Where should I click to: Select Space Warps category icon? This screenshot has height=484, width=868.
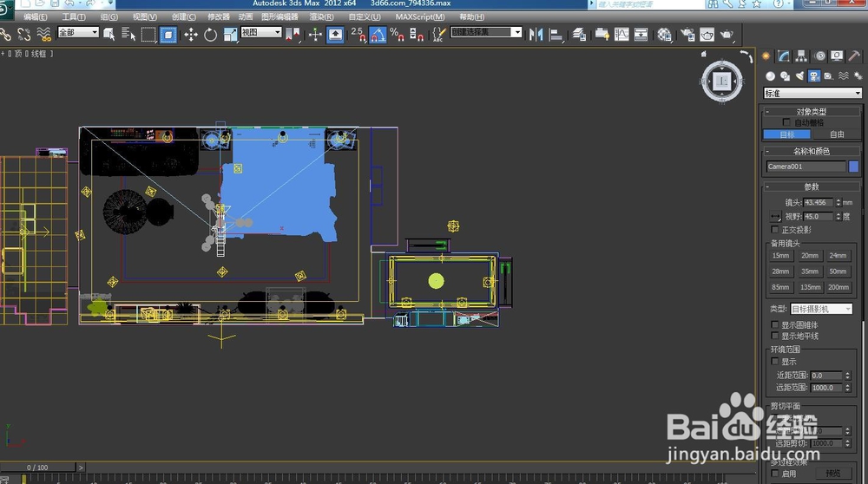[843, 75]
